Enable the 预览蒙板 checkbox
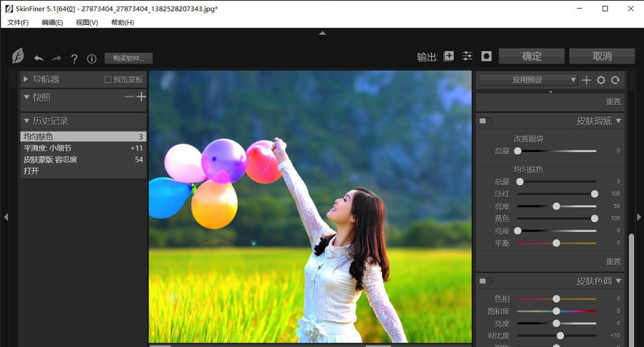The height and width of the screenshot is (347, 644). 108,80
